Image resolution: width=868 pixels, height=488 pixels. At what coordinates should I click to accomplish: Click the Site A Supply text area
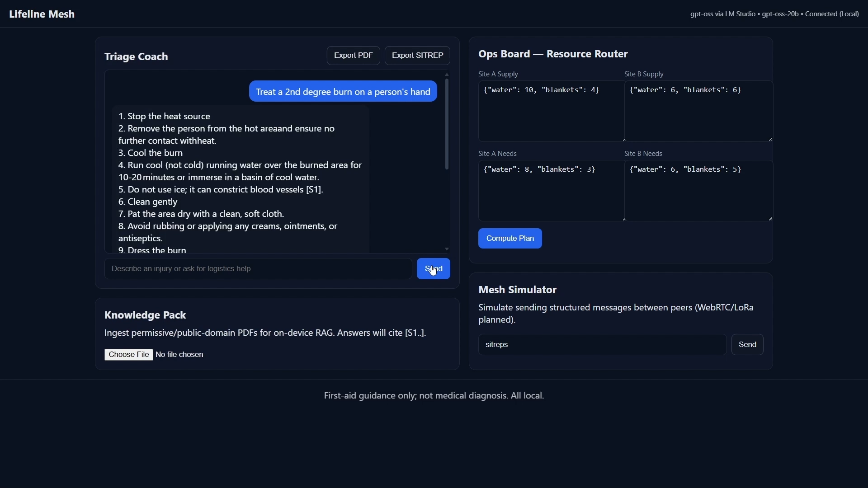551,111
